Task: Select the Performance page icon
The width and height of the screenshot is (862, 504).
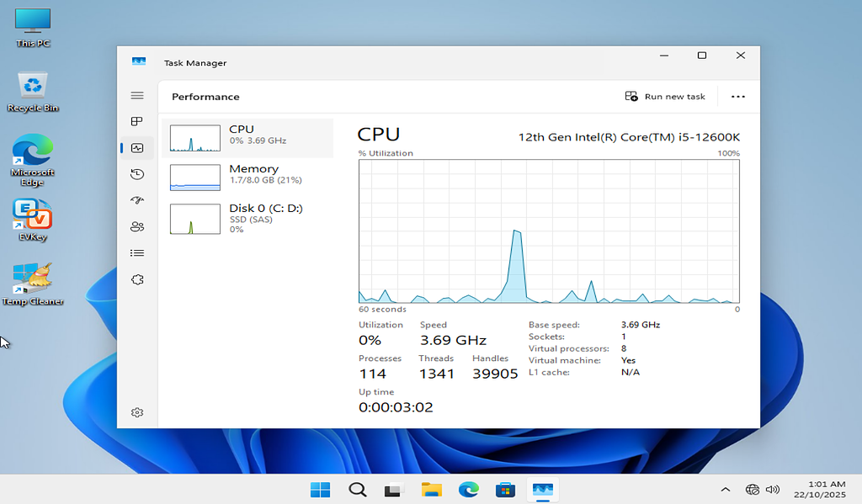Action: pyautogui.click(x=137, y=148)
